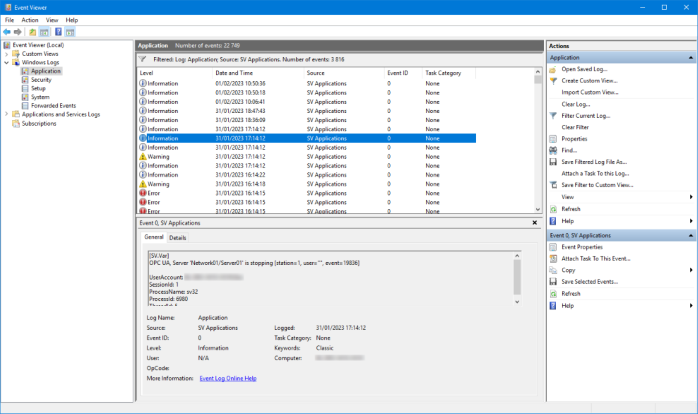
Task: Select the Security log in tree
Action: click(x=40, y=79)
